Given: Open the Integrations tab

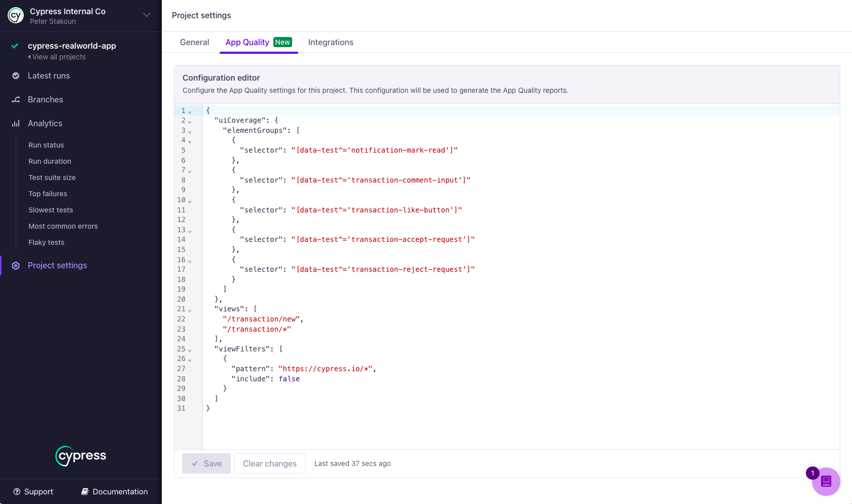Looking at the screenshot, I should pos(331,42).
